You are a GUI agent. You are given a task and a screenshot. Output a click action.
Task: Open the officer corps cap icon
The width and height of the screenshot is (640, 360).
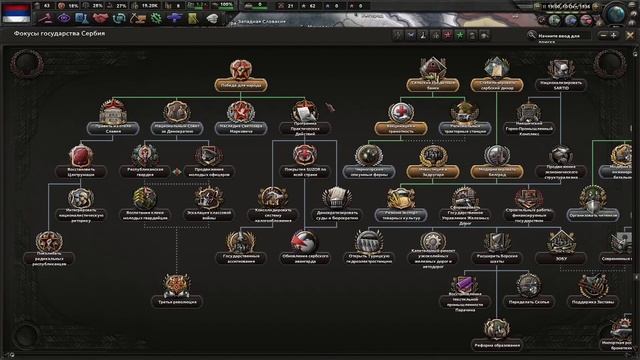pyautogui.click(x=212, y=18)
